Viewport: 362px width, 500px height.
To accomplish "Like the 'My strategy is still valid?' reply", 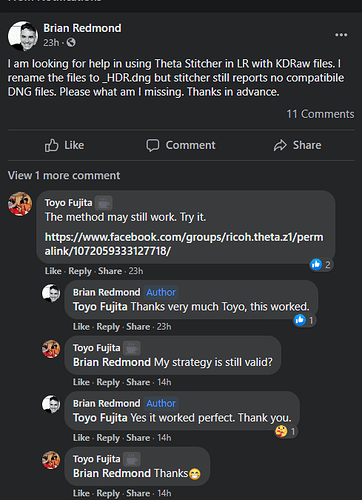I will (81, 382).
